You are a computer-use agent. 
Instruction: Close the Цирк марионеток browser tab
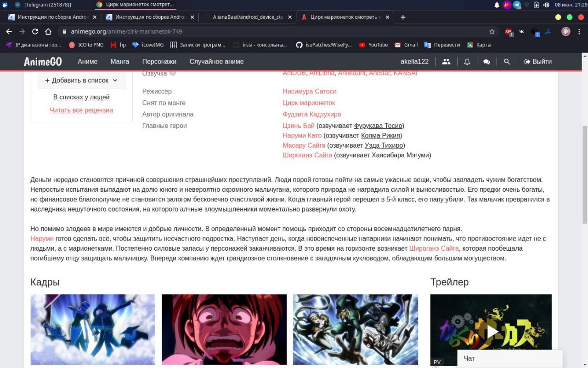point(387,17)
